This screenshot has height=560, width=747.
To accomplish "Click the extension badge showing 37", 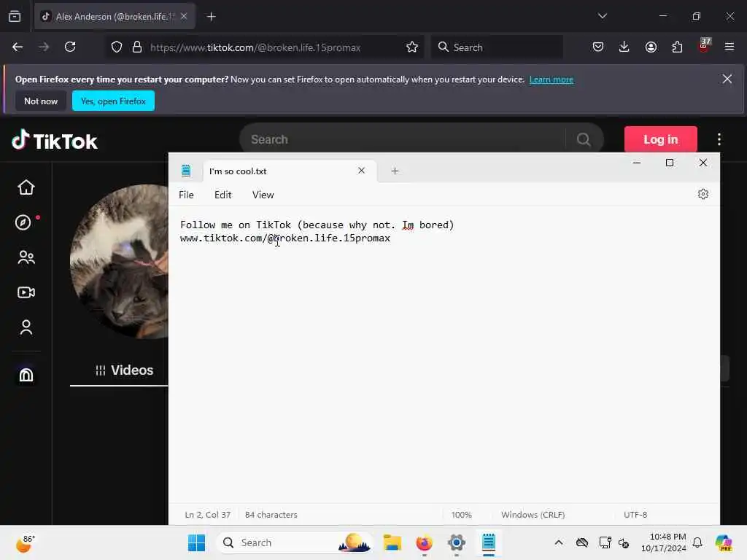I will pos(704,45).
